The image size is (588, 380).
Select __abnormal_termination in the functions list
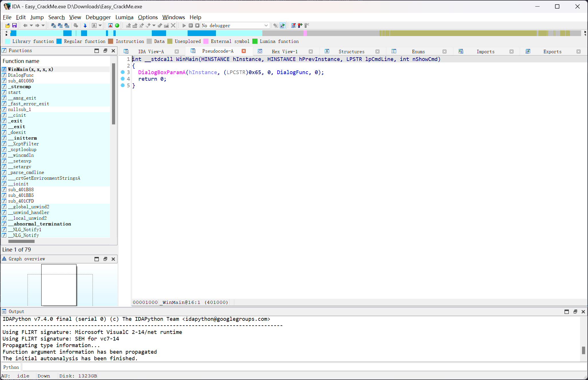tap(56, 224)
